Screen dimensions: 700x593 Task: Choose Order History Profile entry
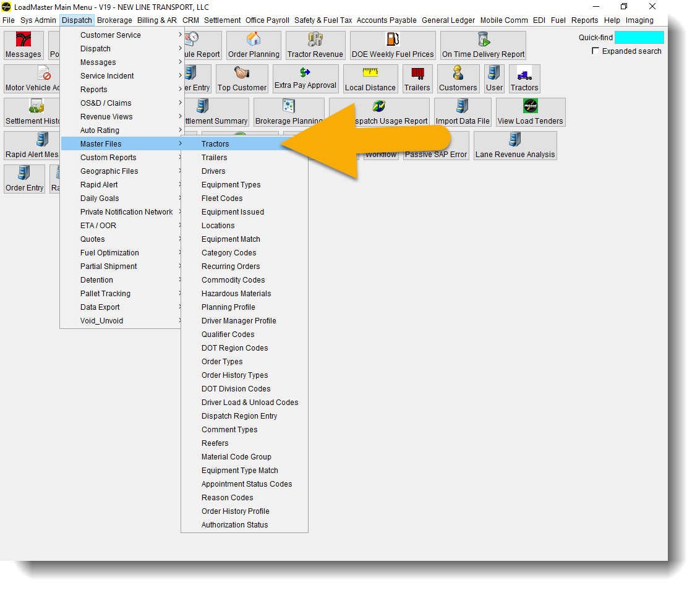pos(244,511)
